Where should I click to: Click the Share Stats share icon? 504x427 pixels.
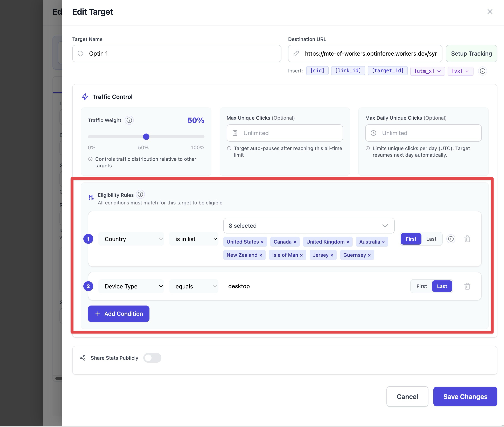coord(83,358)
